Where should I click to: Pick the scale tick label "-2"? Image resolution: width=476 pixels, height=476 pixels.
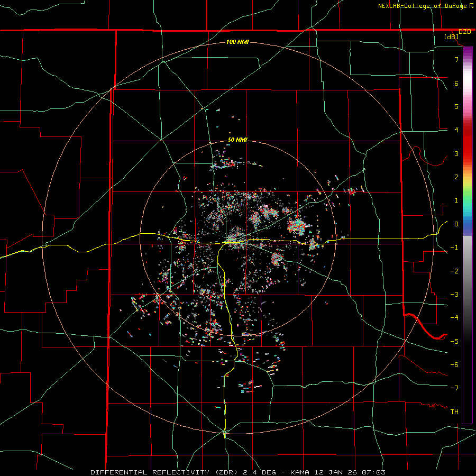454,271
